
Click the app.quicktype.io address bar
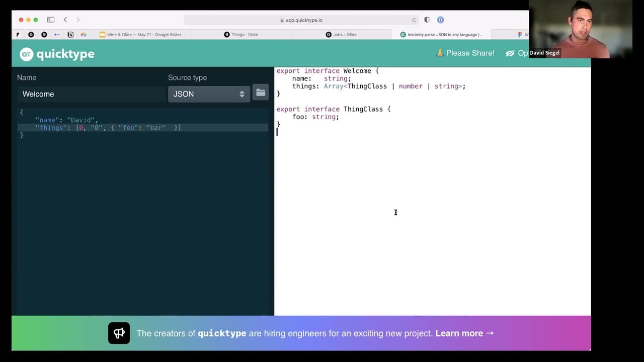tap(301, 20)
